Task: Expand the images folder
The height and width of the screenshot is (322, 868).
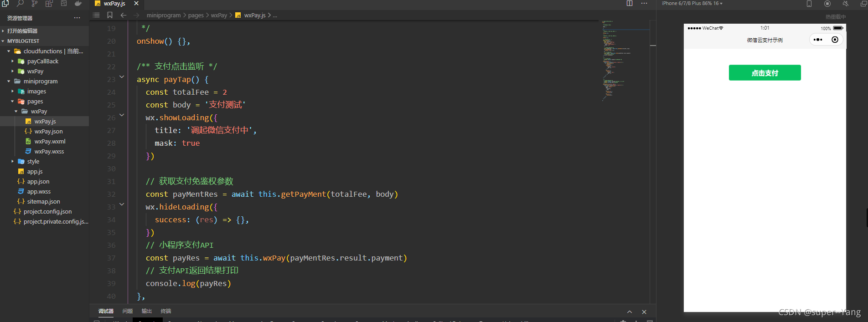Action: [x=45, y=91]
